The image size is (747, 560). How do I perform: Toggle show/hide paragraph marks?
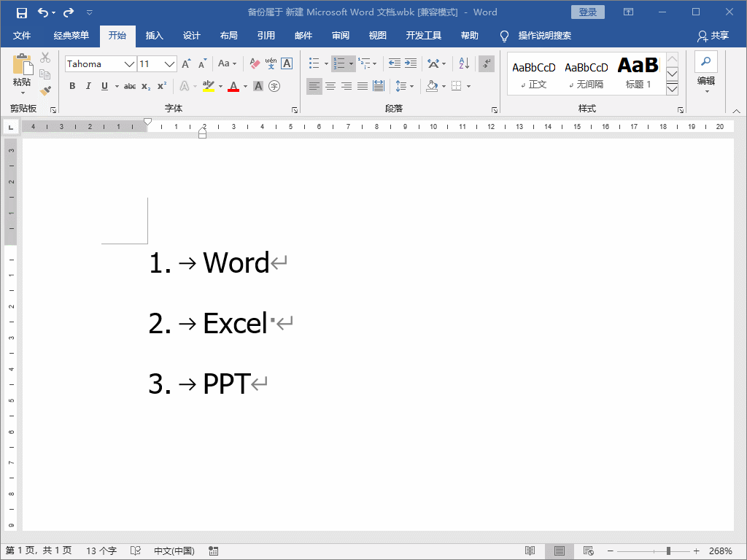(x=487, y=63)
